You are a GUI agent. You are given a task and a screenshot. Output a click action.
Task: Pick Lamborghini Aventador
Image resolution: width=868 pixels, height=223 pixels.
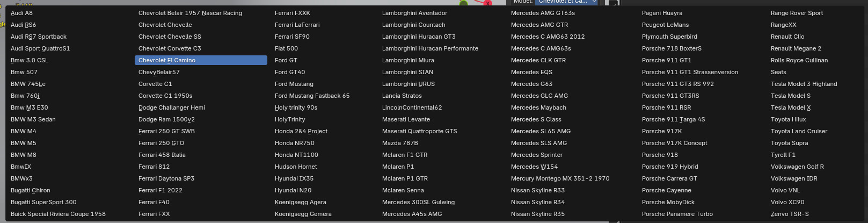click(x=414, y=13)
